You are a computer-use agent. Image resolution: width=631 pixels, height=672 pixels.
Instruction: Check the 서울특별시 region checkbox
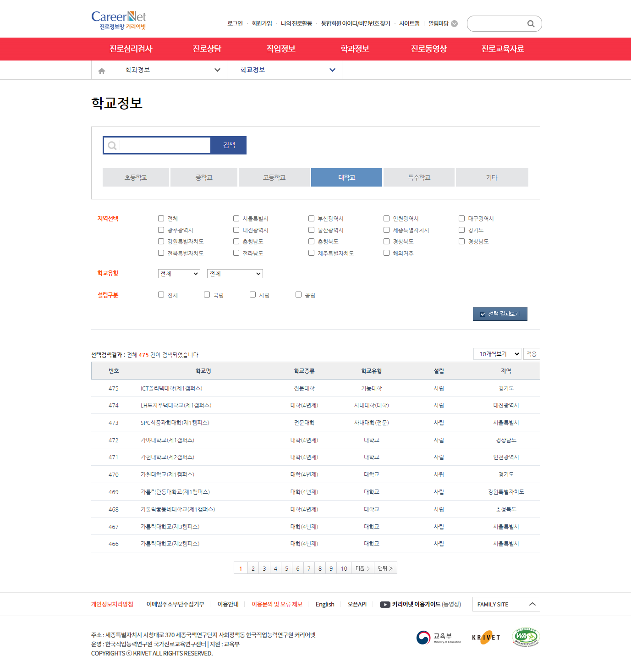point(236,219)
